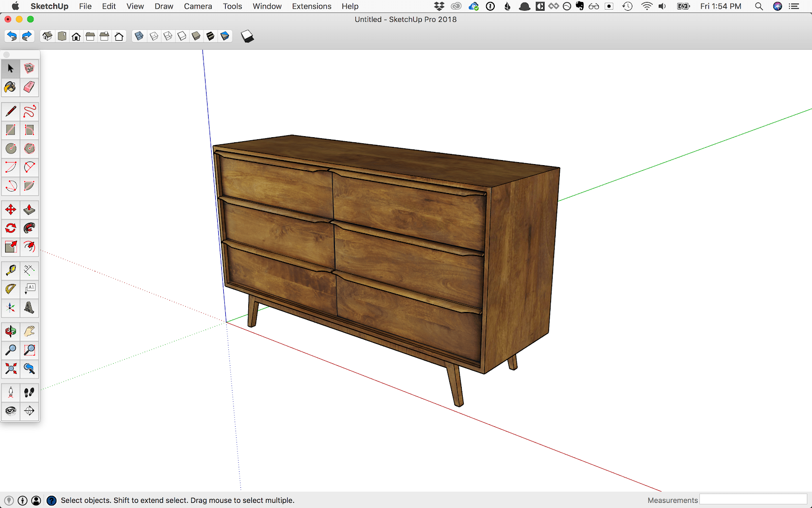This screenshot has width=812, height=508.
Task: Pick the Zoom magnifier tool
Action: [11, 350]
